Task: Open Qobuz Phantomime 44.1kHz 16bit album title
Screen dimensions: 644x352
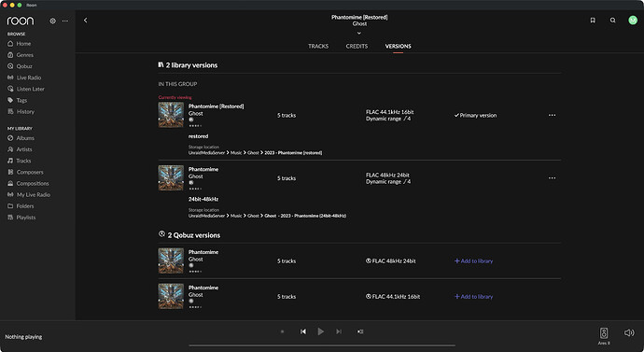Action: (203, 288)
